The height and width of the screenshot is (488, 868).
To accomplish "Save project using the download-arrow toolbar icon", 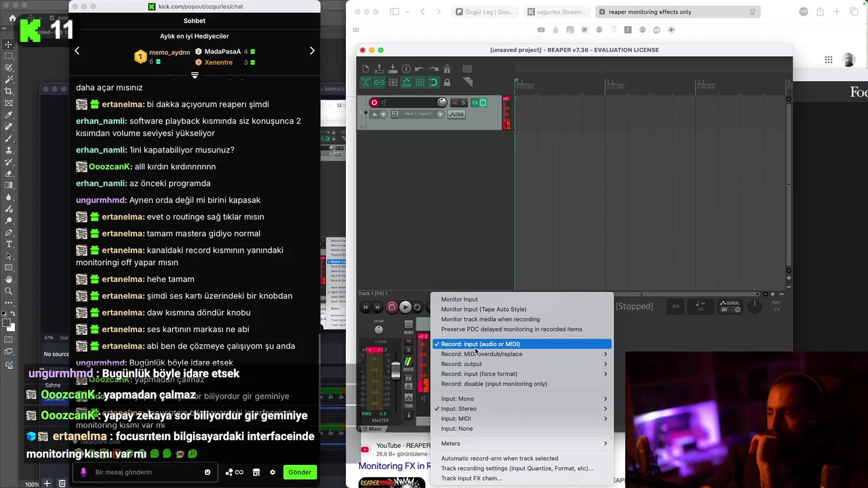I will click(393, 69).
